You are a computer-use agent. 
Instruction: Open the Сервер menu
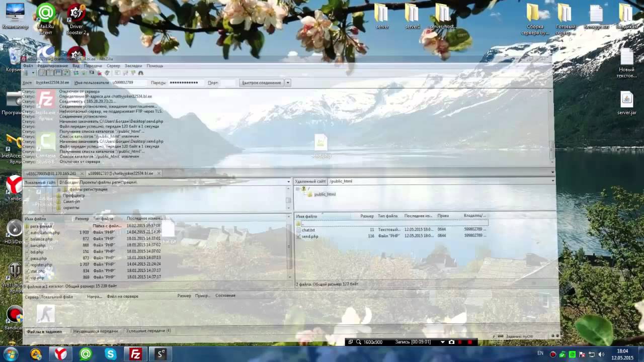coord(113,66)
